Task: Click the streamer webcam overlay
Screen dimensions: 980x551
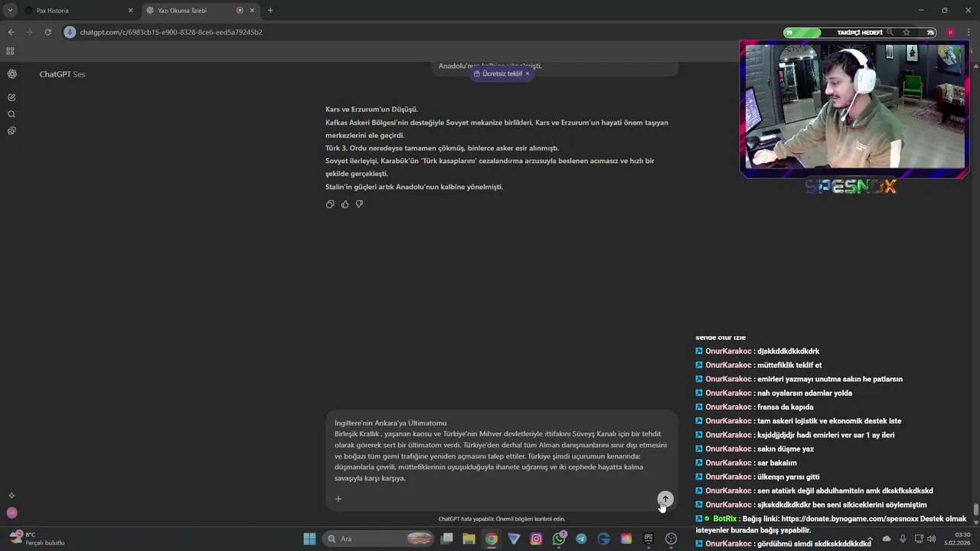Action: pyautogui.click(x=854, y=107)
